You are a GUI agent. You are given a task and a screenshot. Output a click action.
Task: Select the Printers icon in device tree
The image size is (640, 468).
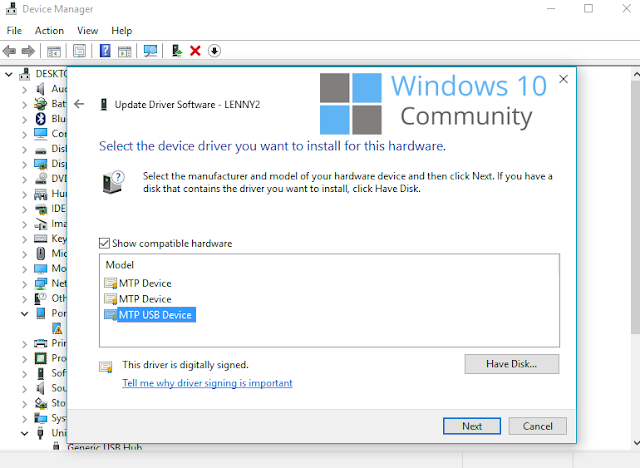(x=40, y=343)
